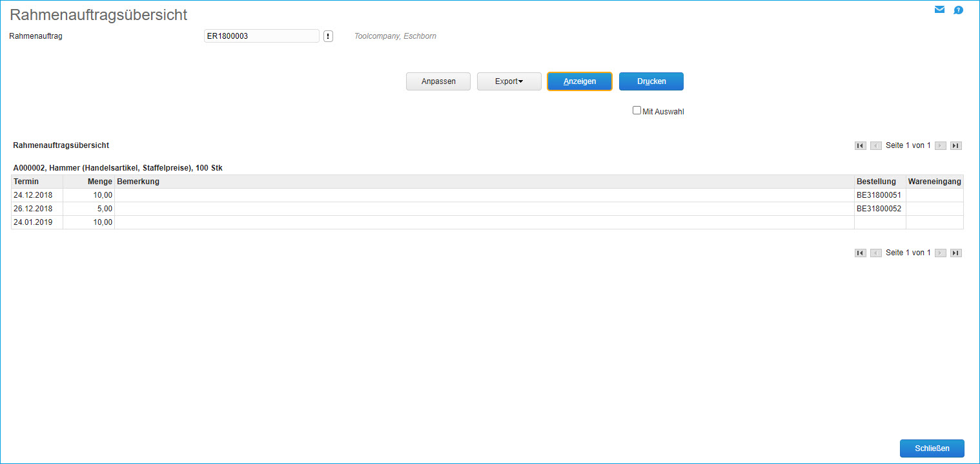Image resolution: width=980 pixels, height=464 pixels.
Task: Close the overview with Schließen
Action: tap(932, 448)
